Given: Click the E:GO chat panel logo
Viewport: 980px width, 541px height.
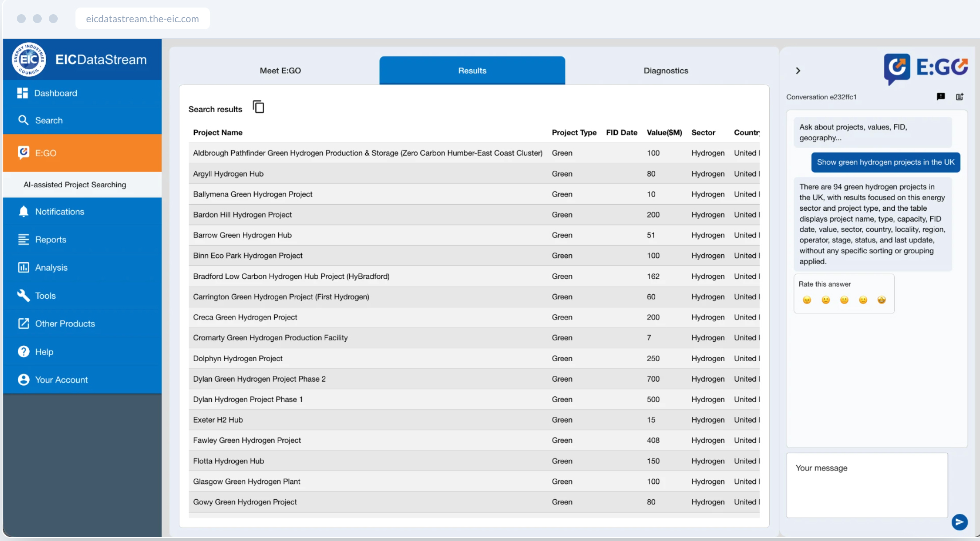Looking at the screenshot, I should click(x=926, y=69).
